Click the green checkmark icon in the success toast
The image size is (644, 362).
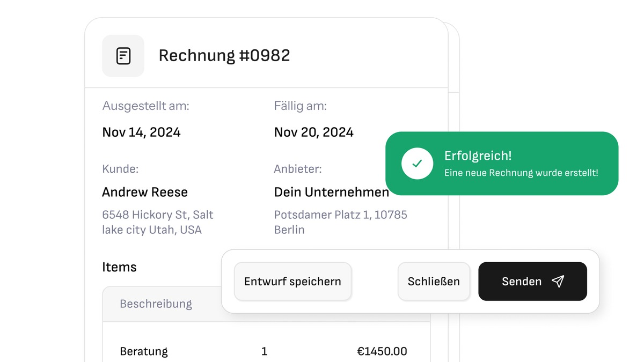point(418,164)
